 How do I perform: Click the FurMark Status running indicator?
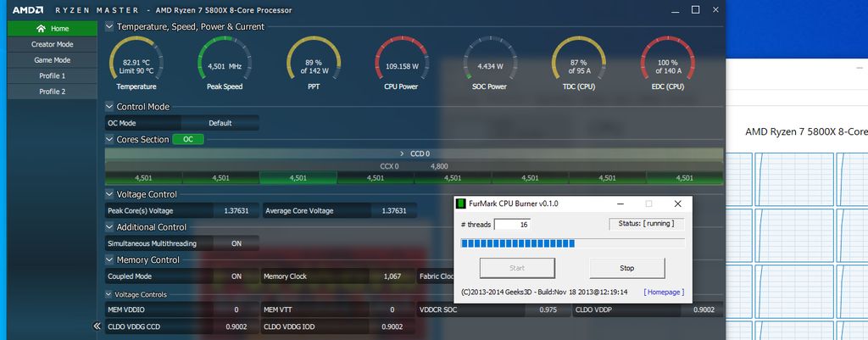pyautogui.click(x=647, y=224)
